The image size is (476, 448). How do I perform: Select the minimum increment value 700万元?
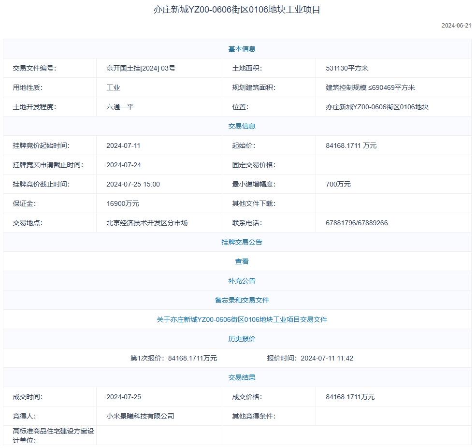[338, 184]
